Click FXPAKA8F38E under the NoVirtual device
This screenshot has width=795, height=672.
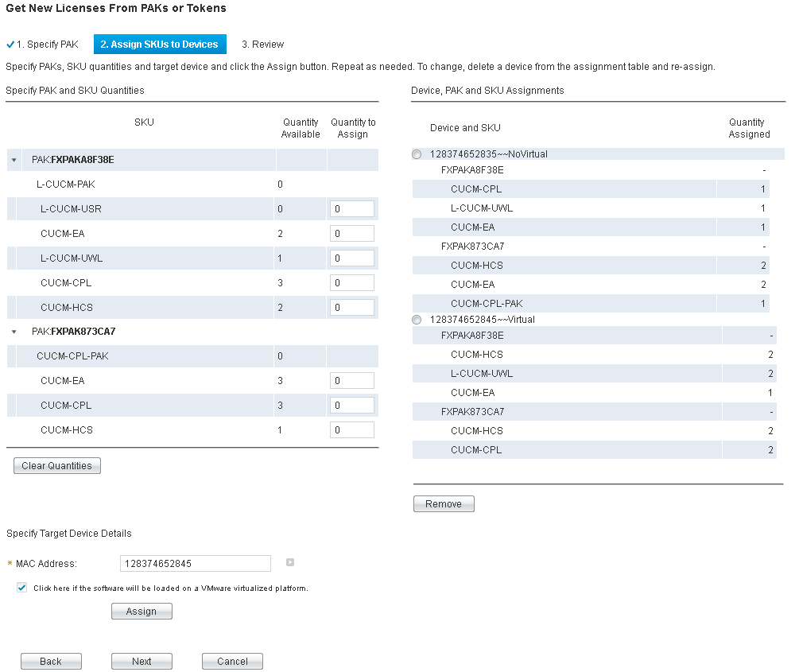point(472,170)
